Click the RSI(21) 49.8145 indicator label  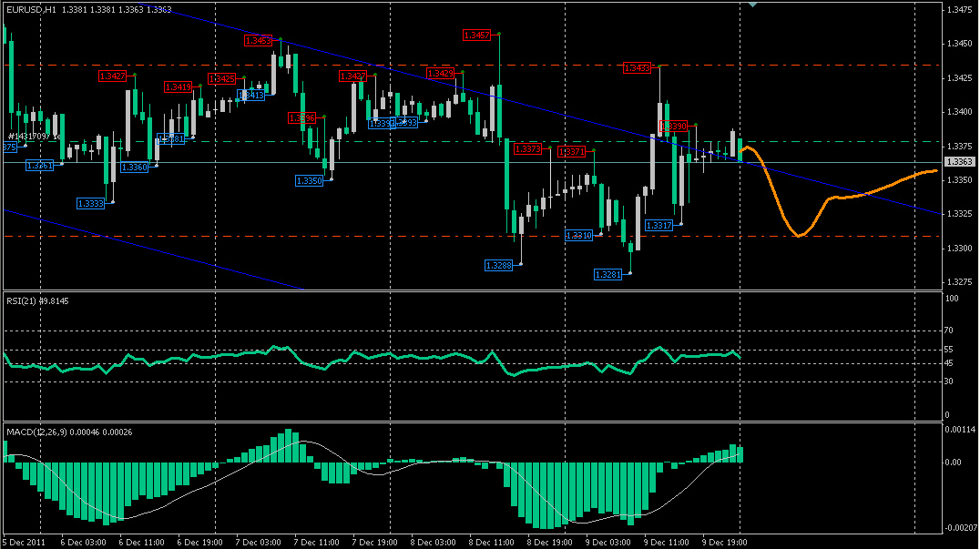pos(37,301)
